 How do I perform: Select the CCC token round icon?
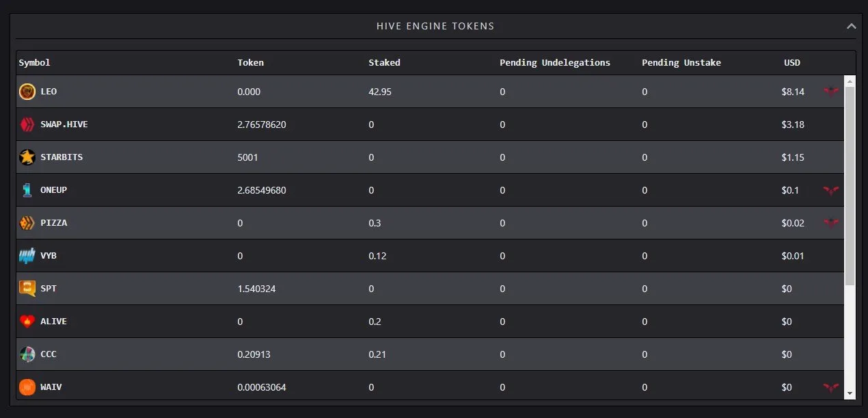pyautogui.click(x=27, y=354)
